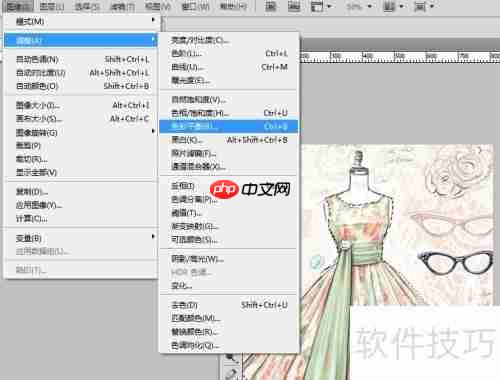Select 色调分离(P)... adjustment
Image resolution: width=500 pixels, height=380 pixels.
(229, 199)
